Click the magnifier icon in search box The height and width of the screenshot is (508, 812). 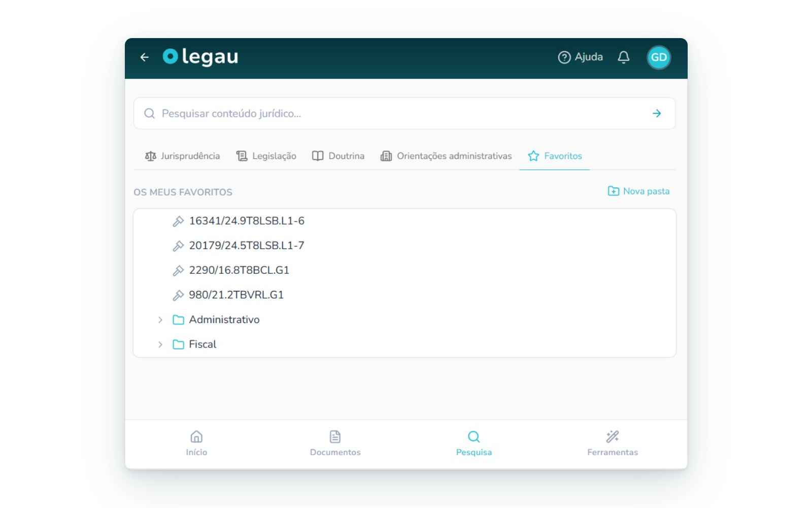[149, 113]
